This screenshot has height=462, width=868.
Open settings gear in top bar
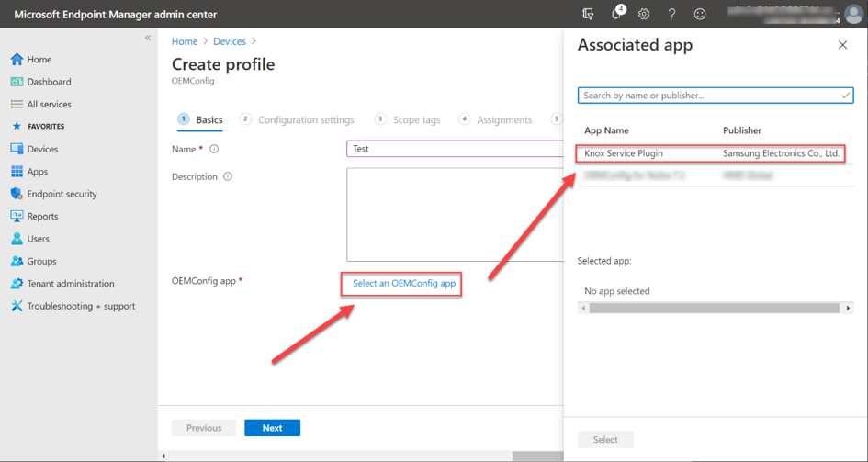pyautogui.click(x=644, y=15)
